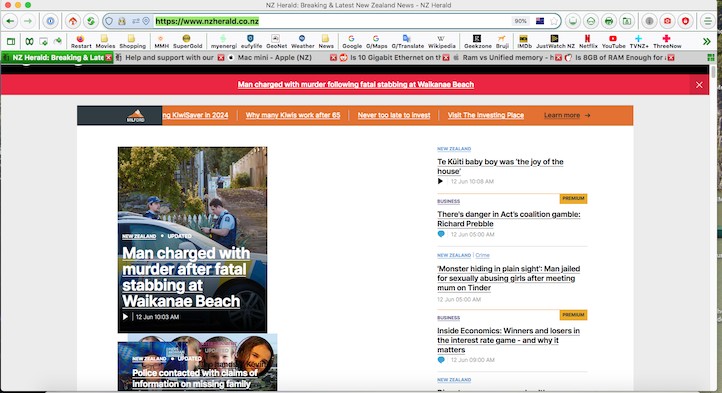Click Learn more in the Milford banner
The width and height of the screenshot is (722, 393).
(x=567, y=115)
